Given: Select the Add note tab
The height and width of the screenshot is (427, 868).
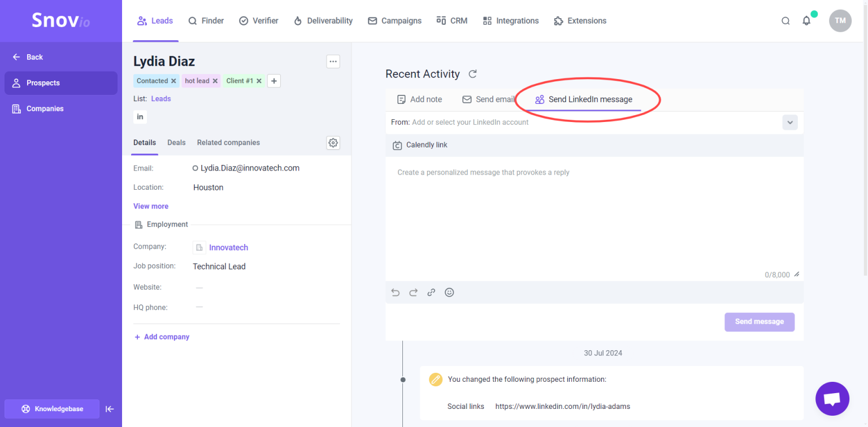Looking at the screenshot, I should [420, 99].
